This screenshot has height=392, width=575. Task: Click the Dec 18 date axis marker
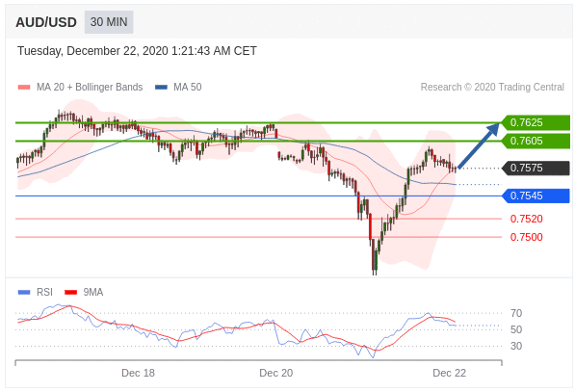[138, 373]
